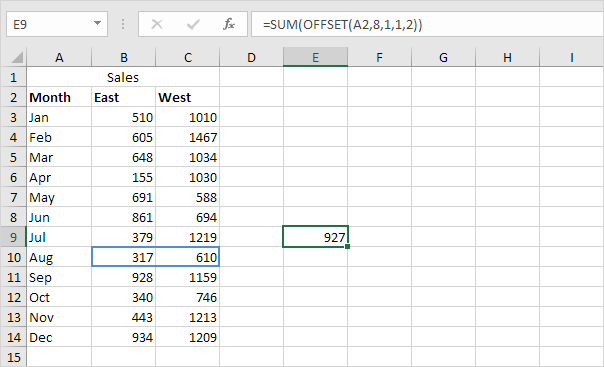The height and width of the screenshot is (367, 604).
Task: Expand the Name Box dropdown arrow
Action: [97, 23]
